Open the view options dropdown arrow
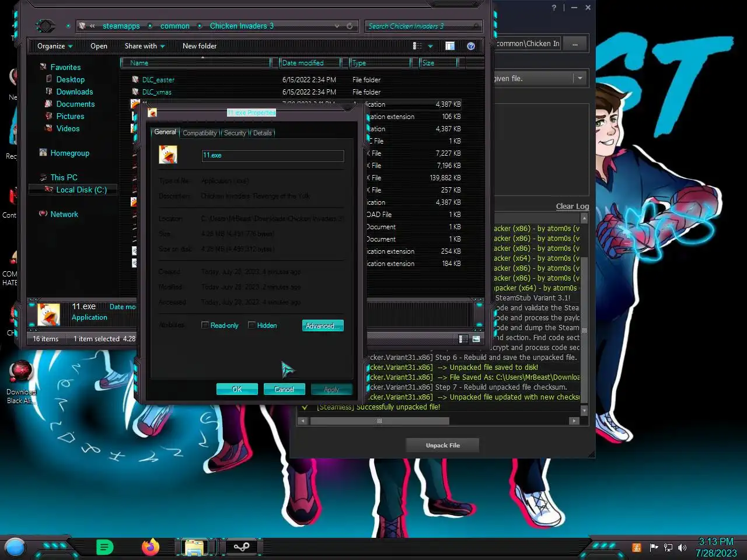Viewport: 747px width, 560px height. click(x=431, y=46)
